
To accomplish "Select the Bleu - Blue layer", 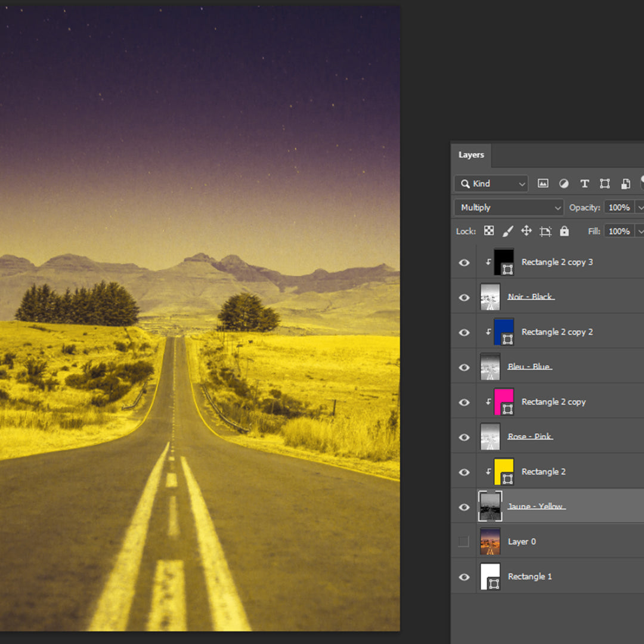I will click(530, 367).
